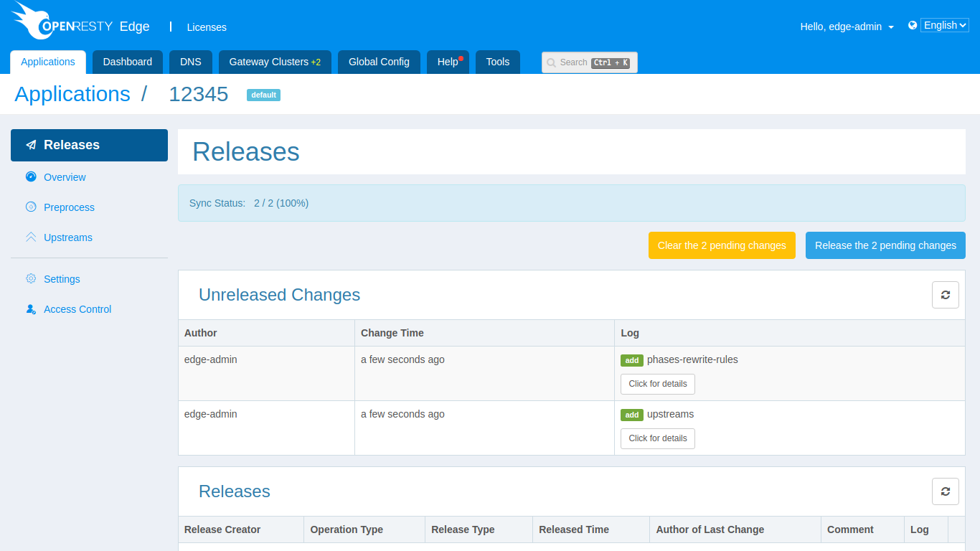Image resolution: width=980 pixels, height=551 pixels.
Task: Refresh the Unreleased Changes table
Action: [x=946, y=295]
